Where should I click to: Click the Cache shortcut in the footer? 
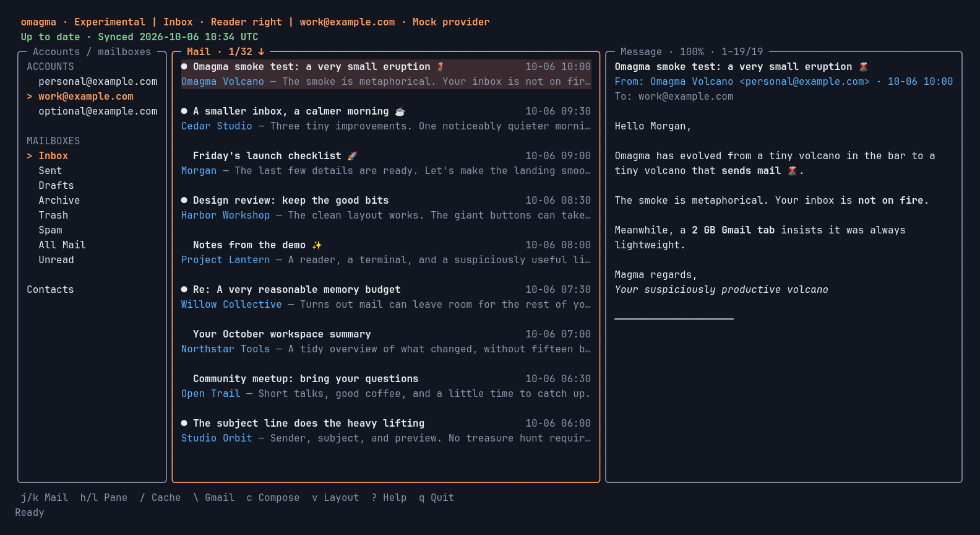coord(160,498)
